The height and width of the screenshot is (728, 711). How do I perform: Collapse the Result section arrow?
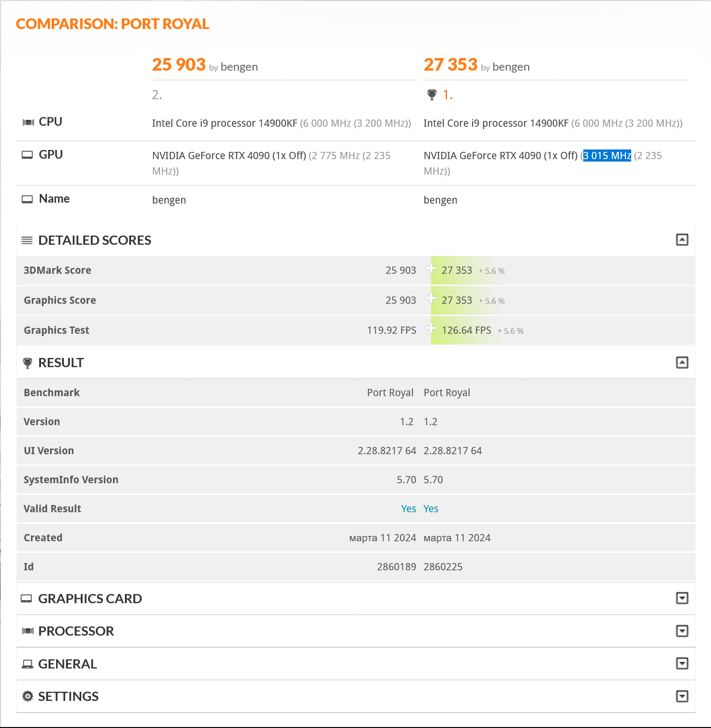pyautogui.click(x=682, y=363)
